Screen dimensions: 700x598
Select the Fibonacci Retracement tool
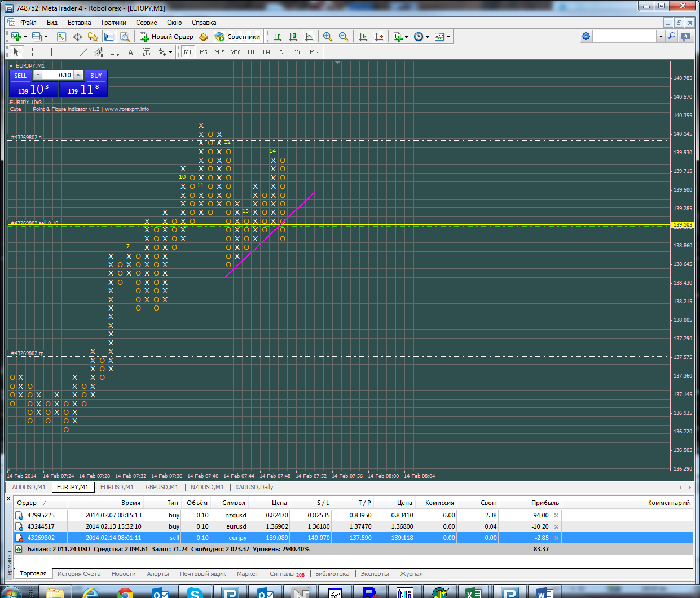click(x=115, y=52)
